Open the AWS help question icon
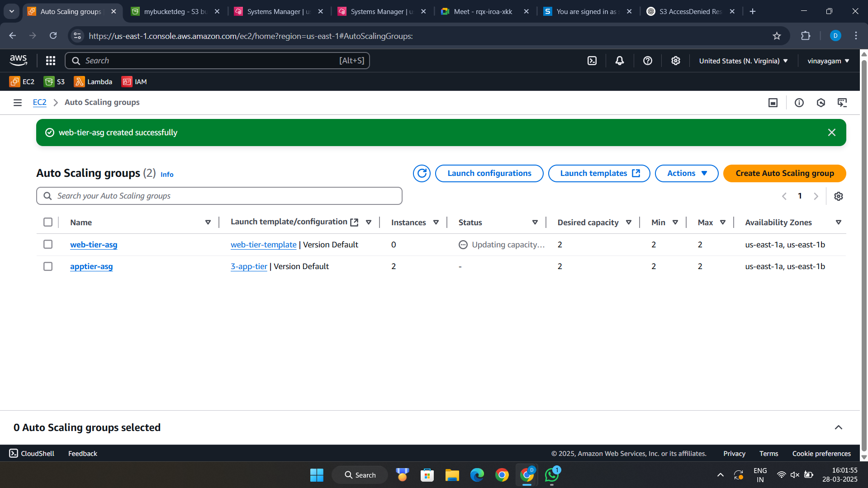 [648, 61]
